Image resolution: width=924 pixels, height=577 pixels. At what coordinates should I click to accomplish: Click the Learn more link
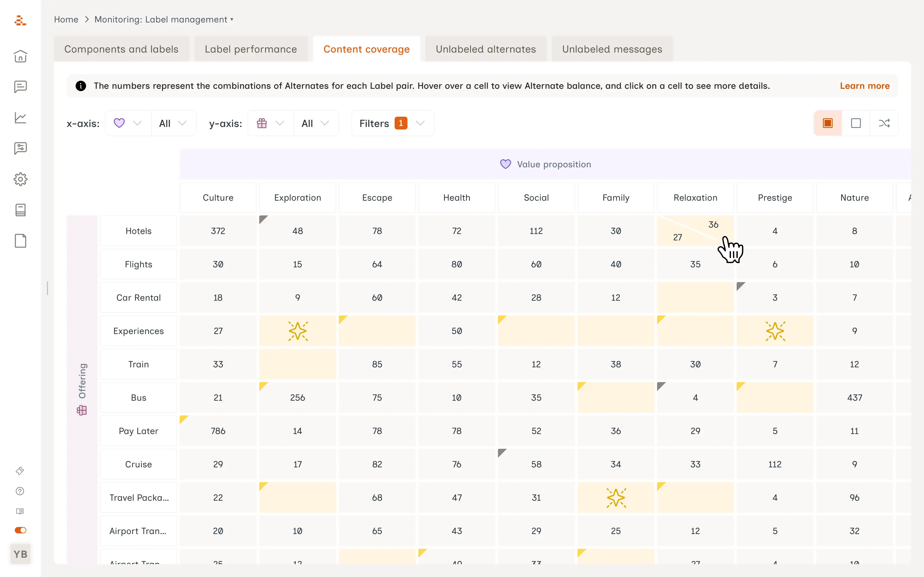point(864,86)
